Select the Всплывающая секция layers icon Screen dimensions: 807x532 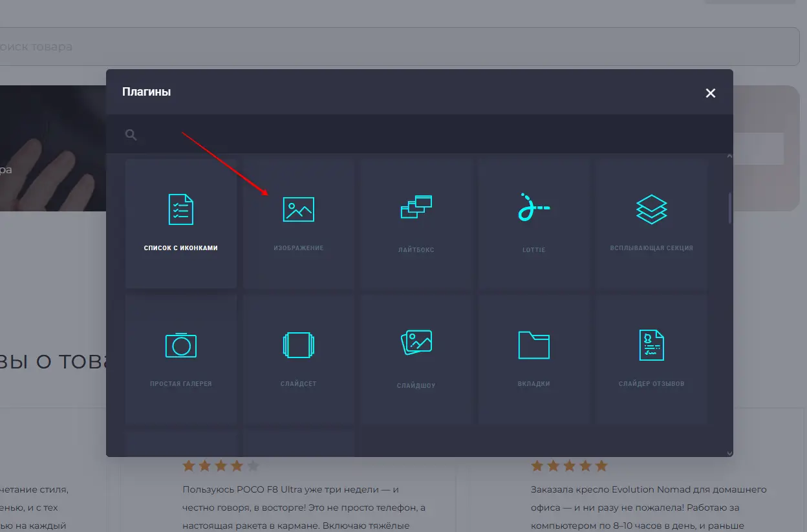click(x=651, y=209)
